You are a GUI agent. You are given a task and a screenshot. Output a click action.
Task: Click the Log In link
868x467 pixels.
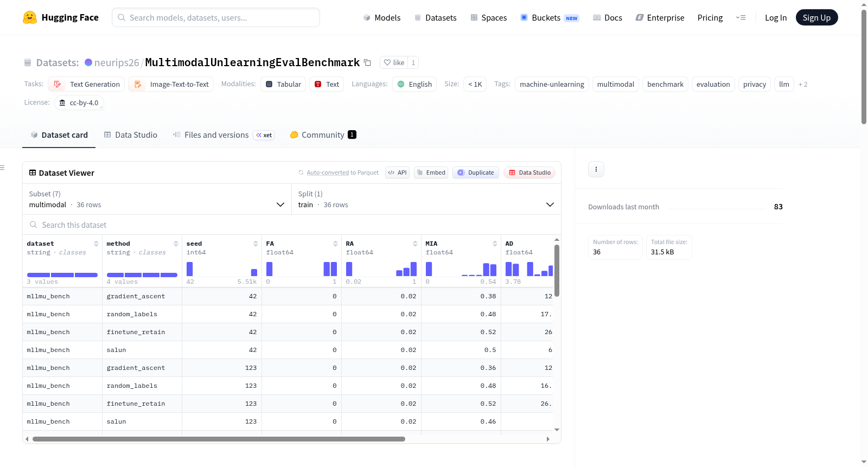(x=776, y=17)
